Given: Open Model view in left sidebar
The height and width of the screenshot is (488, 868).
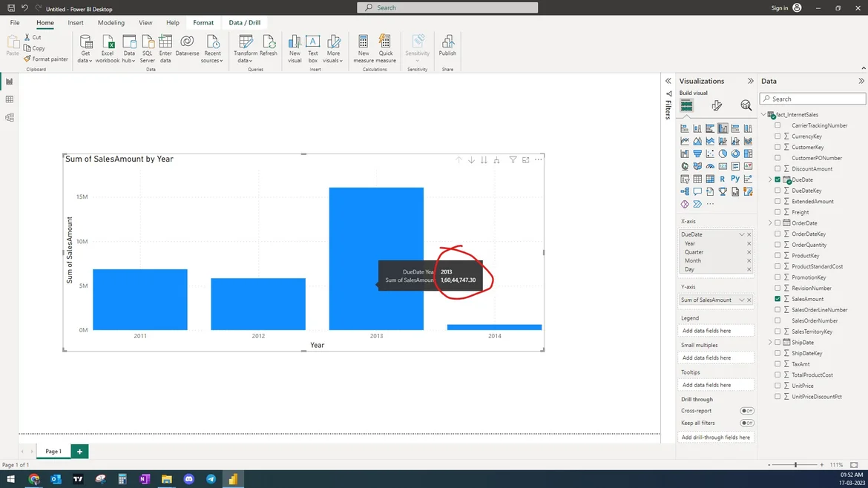Looking at the screenshot, I should tap(10, 117).
